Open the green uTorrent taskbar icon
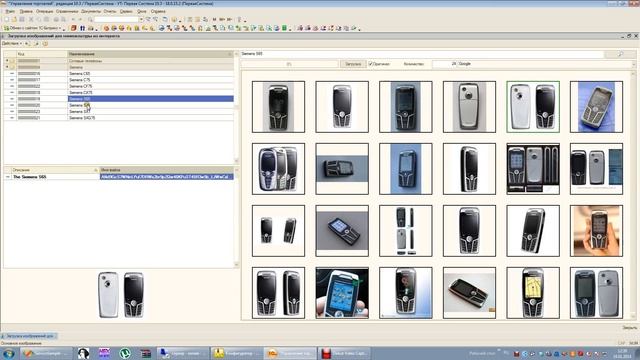 point(125,353)
